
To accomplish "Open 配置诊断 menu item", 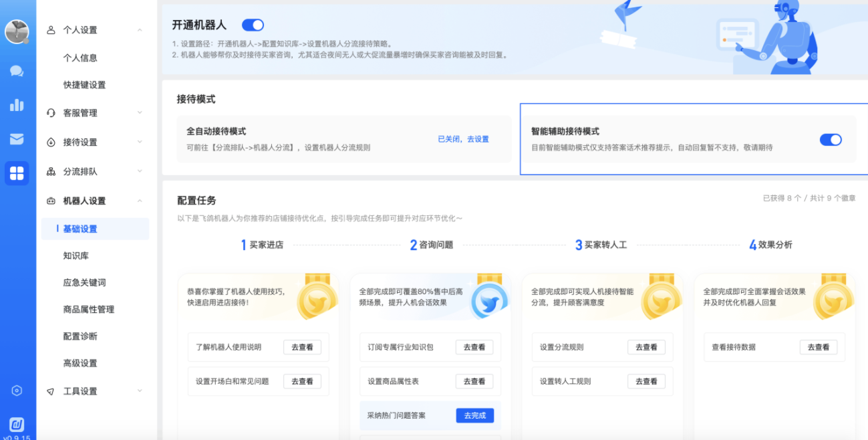I will pos(80,336).
